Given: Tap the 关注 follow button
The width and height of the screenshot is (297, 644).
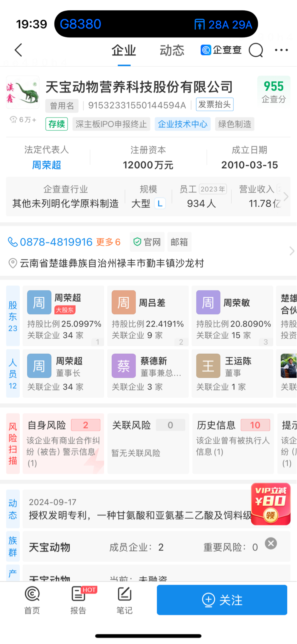Looking at the screenshot, I should [x=222, y=600].
